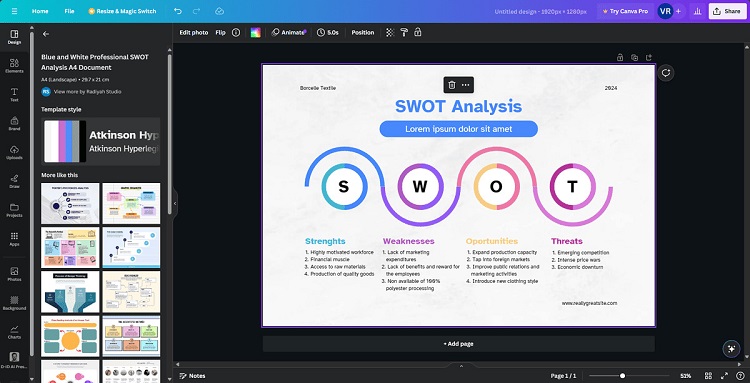Click the Share button
The height and width of the screenshot is (383, 750).
click(x=727, y=11)
